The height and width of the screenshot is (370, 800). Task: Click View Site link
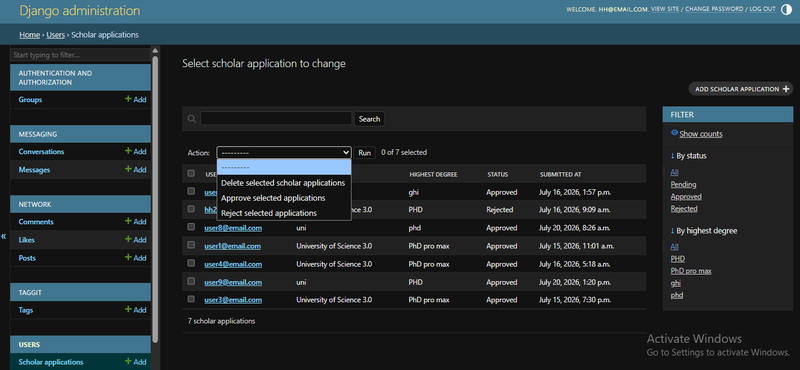coord(665,9)
